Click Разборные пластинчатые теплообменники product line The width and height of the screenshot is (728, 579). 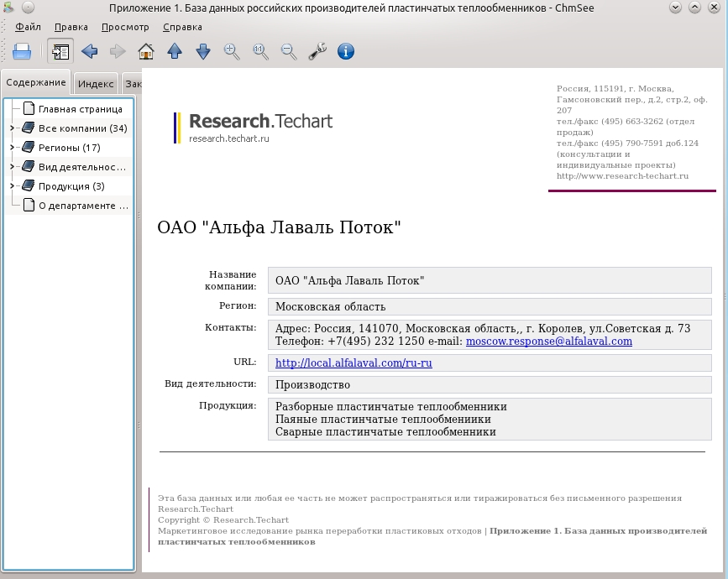click(391, 406)
